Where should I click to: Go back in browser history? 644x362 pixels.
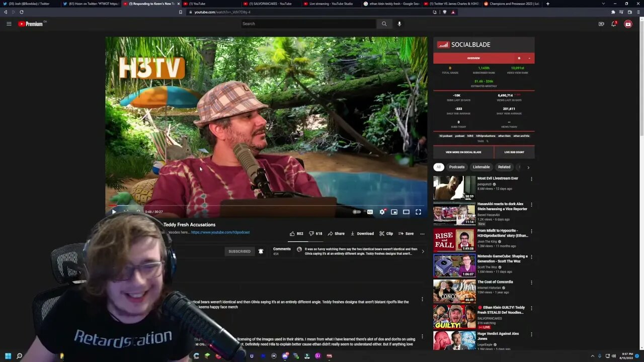coord(6,12)
